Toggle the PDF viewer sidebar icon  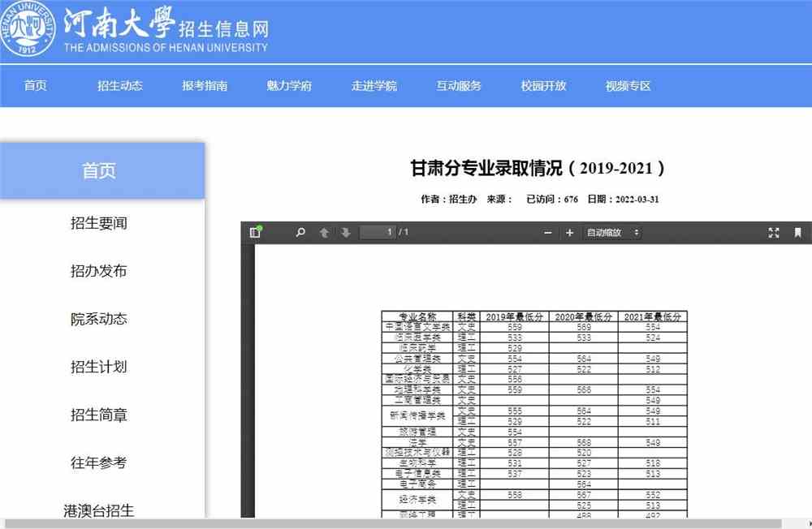[255, 232]
